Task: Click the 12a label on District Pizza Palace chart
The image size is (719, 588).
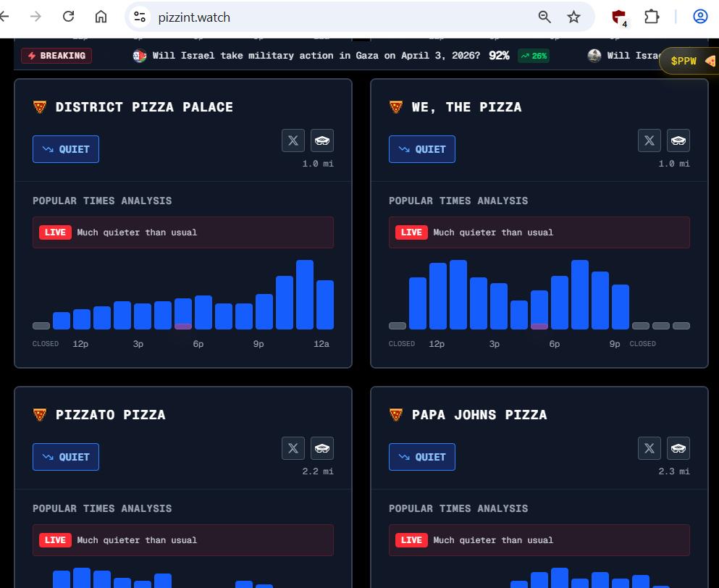Action: coord(321,344)
